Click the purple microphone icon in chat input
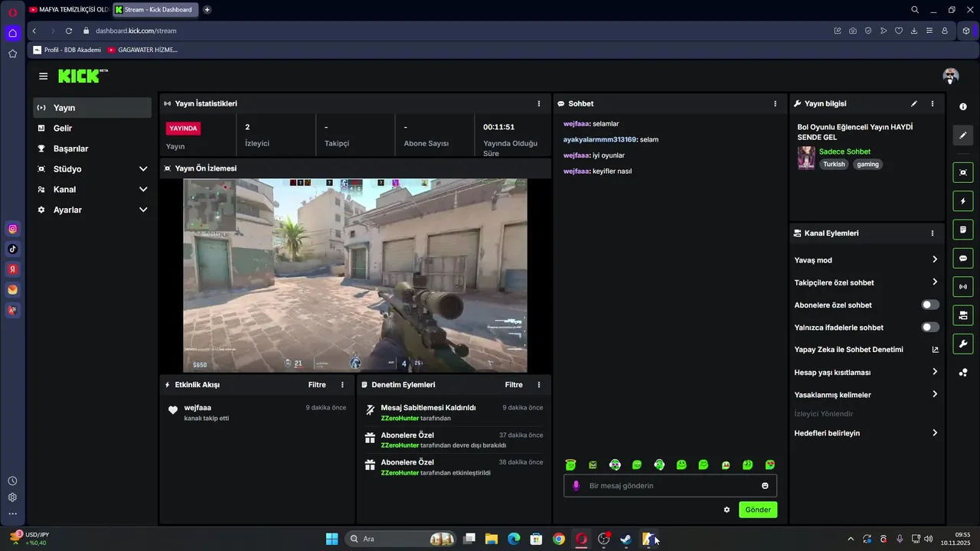This screenshot has height=551, width=980. point(577,485)
